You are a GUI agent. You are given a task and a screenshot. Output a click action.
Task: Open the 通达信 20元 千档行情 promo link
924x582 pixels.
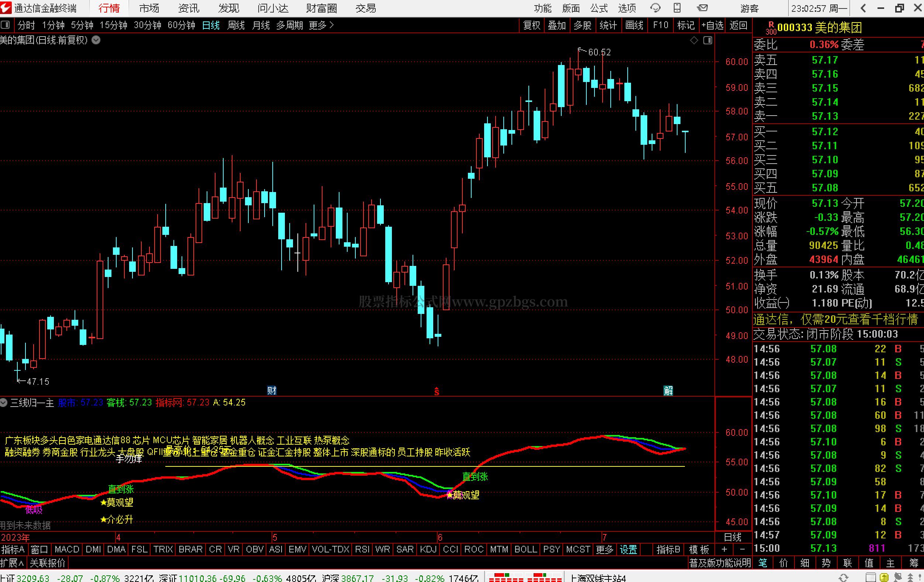coord(835,319)
